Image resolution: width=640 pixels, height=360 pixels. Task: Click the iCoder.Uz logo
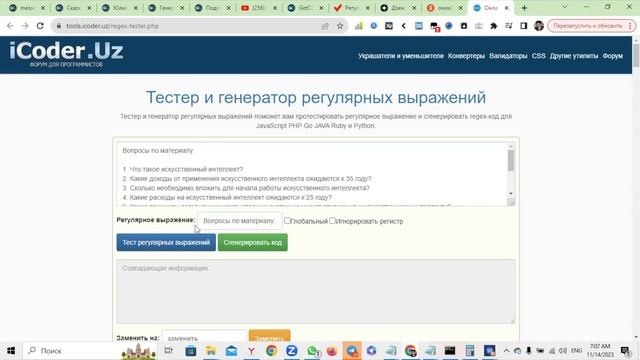point(66,54)
